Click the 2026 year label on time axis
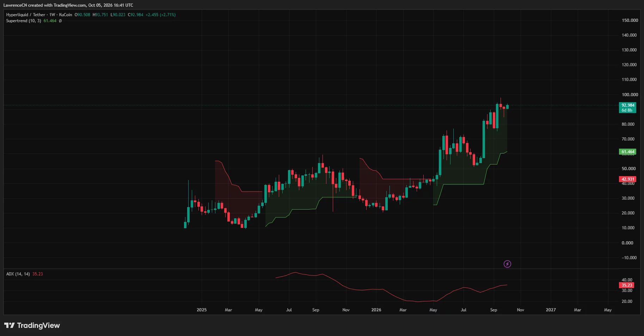644x336 pixels. coord(376,310)
